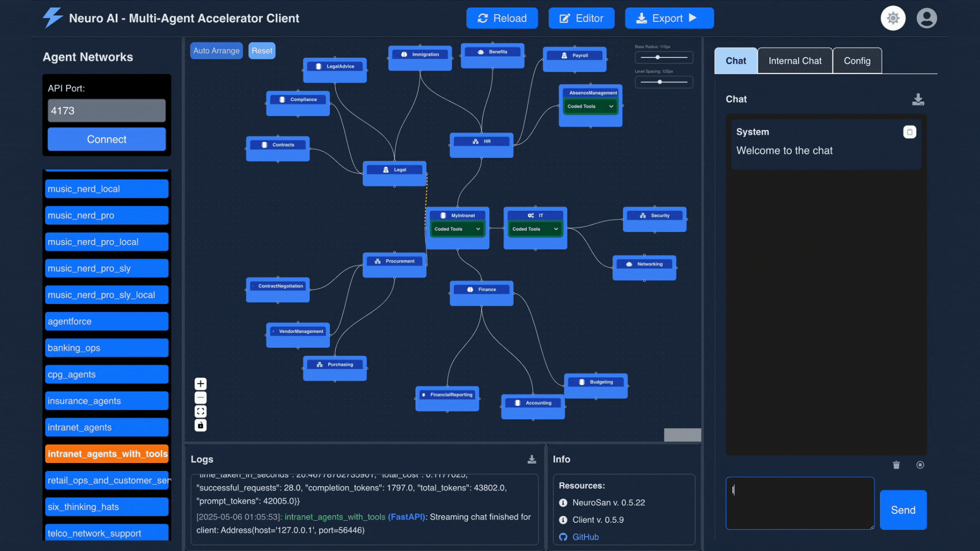
Task: Click the zoom in plus icon
Action: point(201,384)
